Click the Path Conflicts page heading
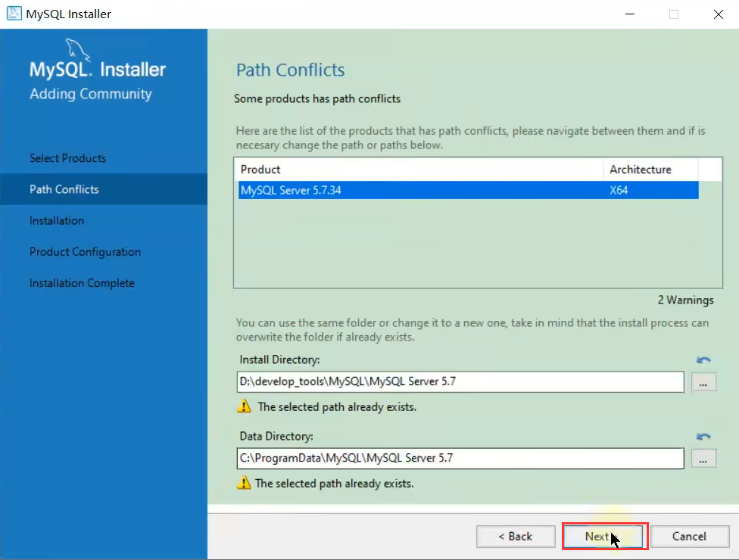The width and height of the screenshot is (739, 560). (x=290, y=70)
